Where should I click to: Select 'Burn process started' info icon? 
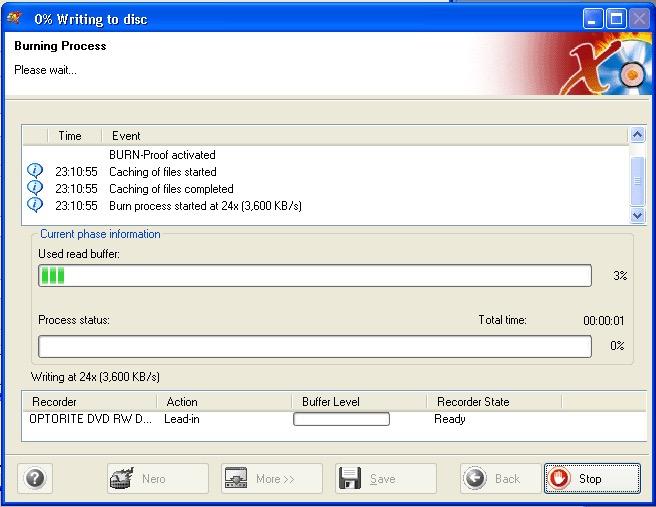pos(35,205)
